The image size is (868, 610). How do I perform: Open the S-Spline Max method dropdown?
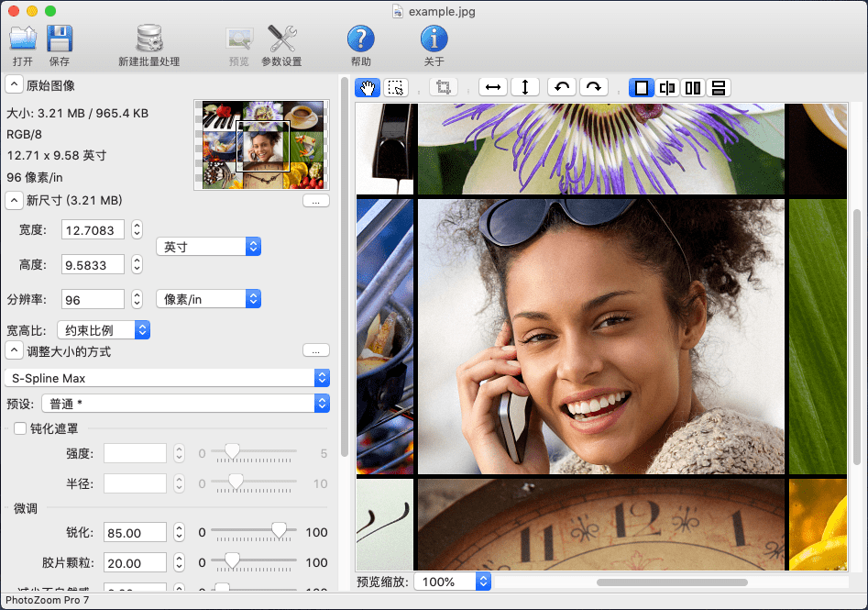coord(167,378)
